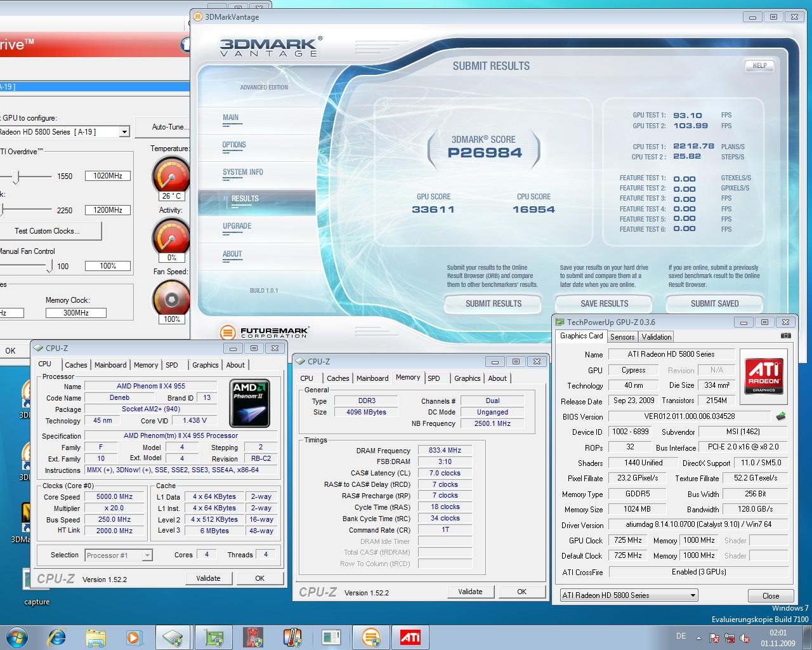Click the GPU clock slider near 1550
The image size is (812, 650).
(17, 177)
